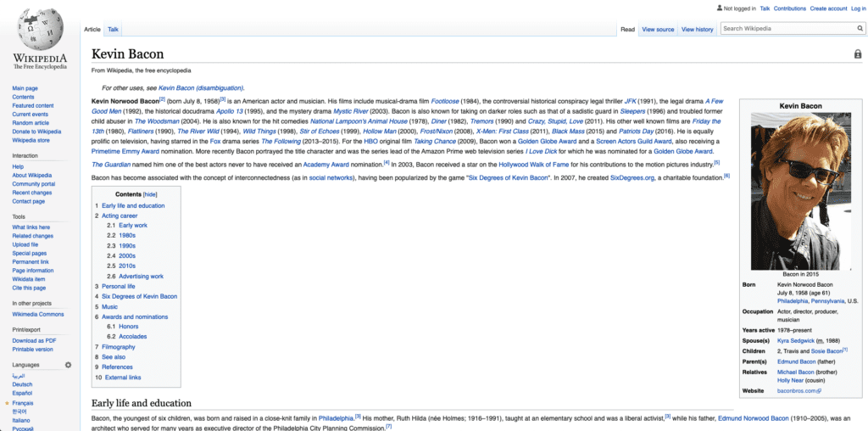This screenshot has height=431, width=868.
Task: Open the Kevin Bacon infobox photo
Action: 801,192
